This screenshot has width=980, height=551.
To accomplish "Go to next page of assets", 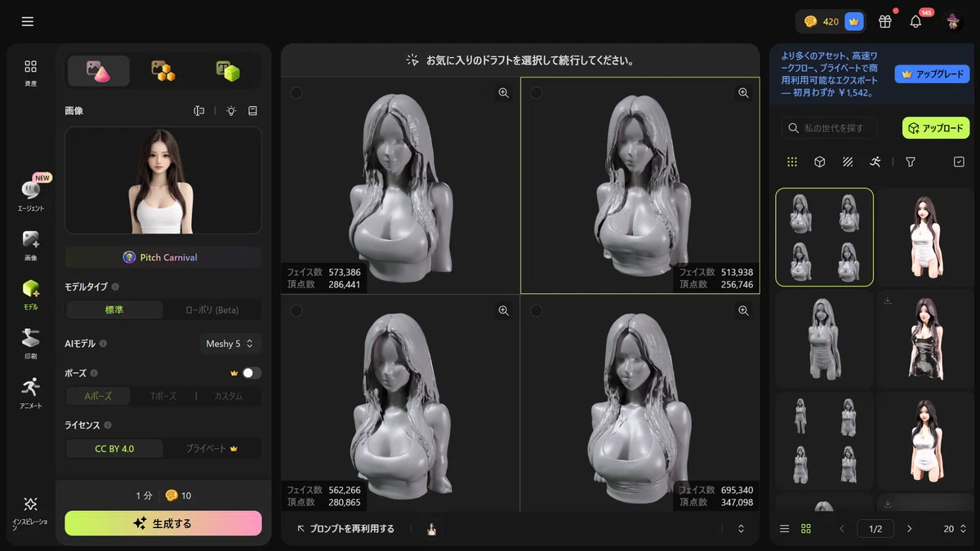I will (909, 529).
